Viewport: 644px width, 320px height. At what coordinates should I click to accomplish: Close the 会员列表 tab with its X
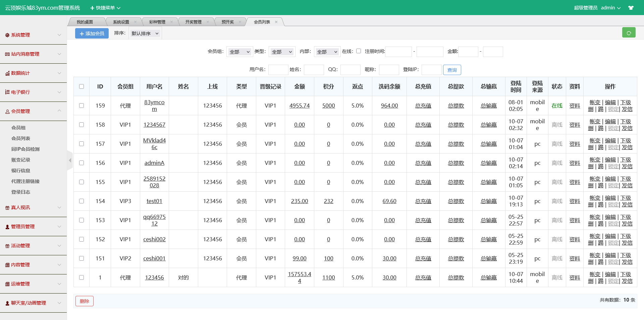tap(276, 22)
